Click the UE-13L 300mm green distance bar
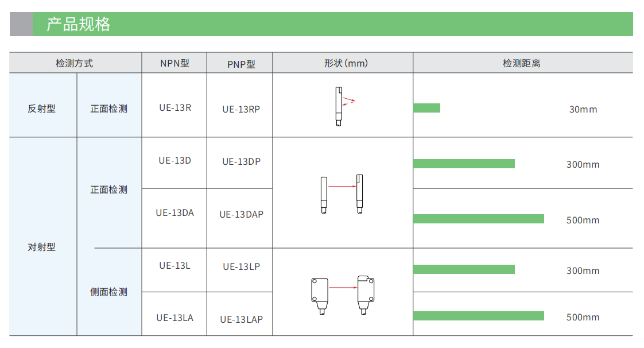Image resolution: width=644 pixels, height=348 pixels. (464, 269)
